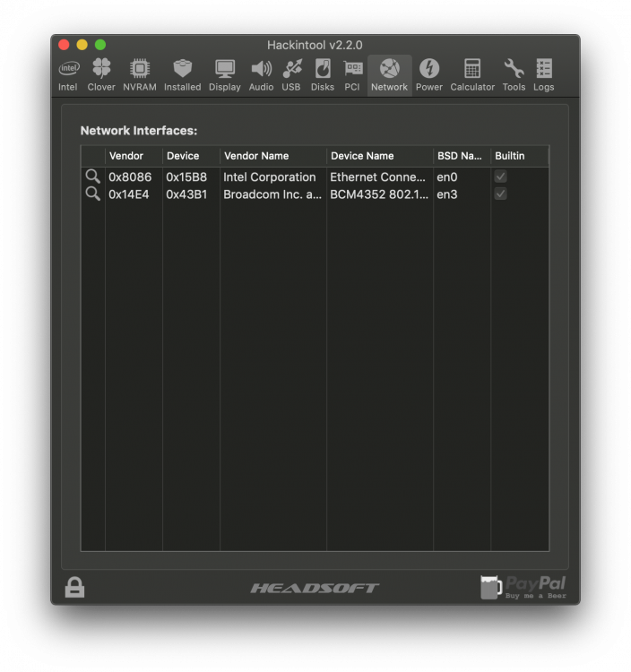631x672 pixels.
Task: Select the Broadcom Inc. a... cell
Action: tap(272, 194)
